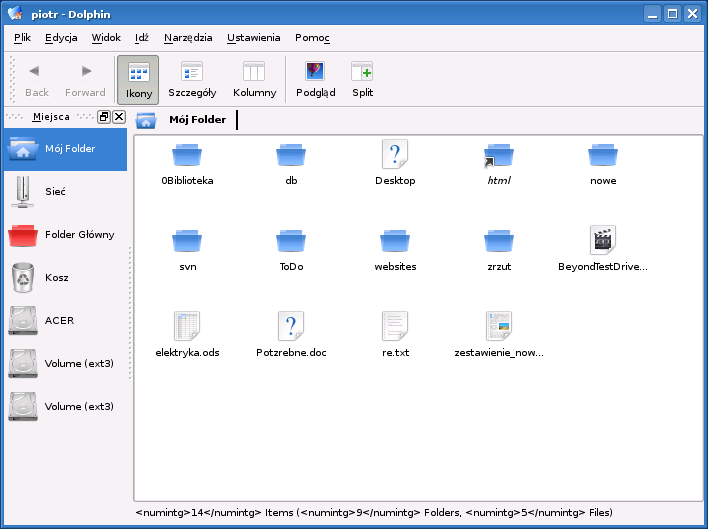
Task: Click Mój Folder breadcrumb button
Action: tap(197, 120)
